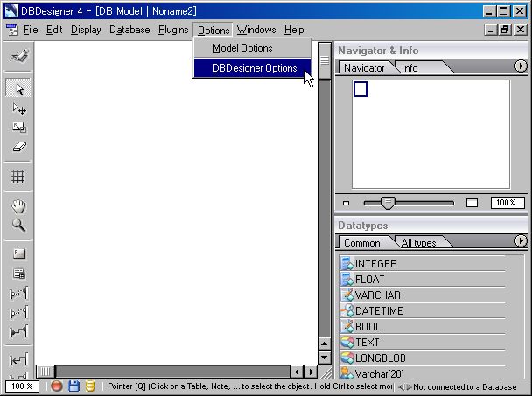532x396 pixels.
Task: Select the LONGBLOB datatype
Action: pyautogui.click(x=422, y=358)
